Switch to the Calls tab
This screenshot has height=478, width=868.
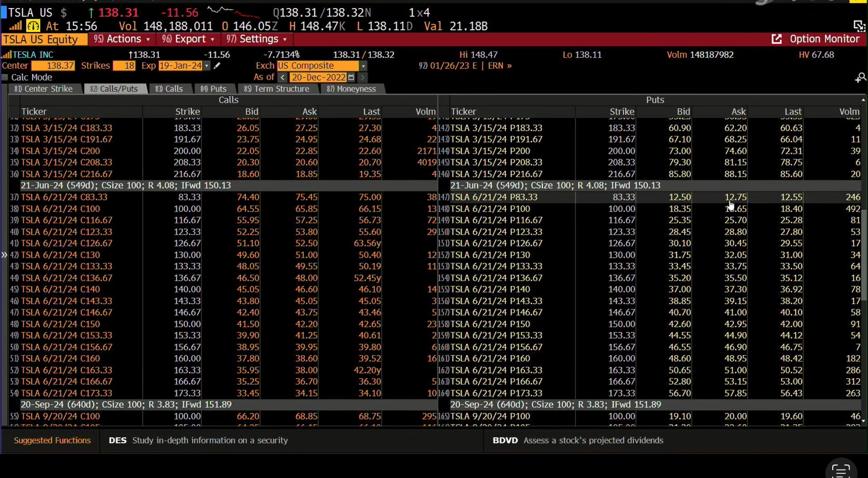coord(169,89)
